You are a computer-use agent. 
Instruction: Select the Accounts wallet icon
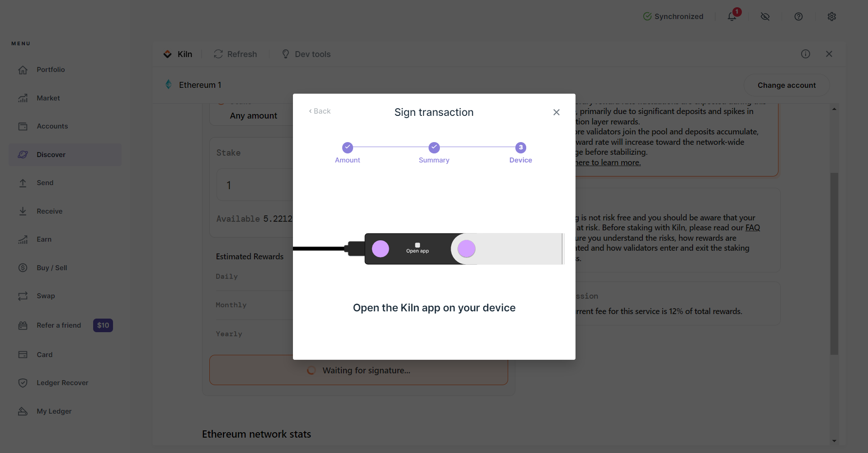(x=23, y=126)
